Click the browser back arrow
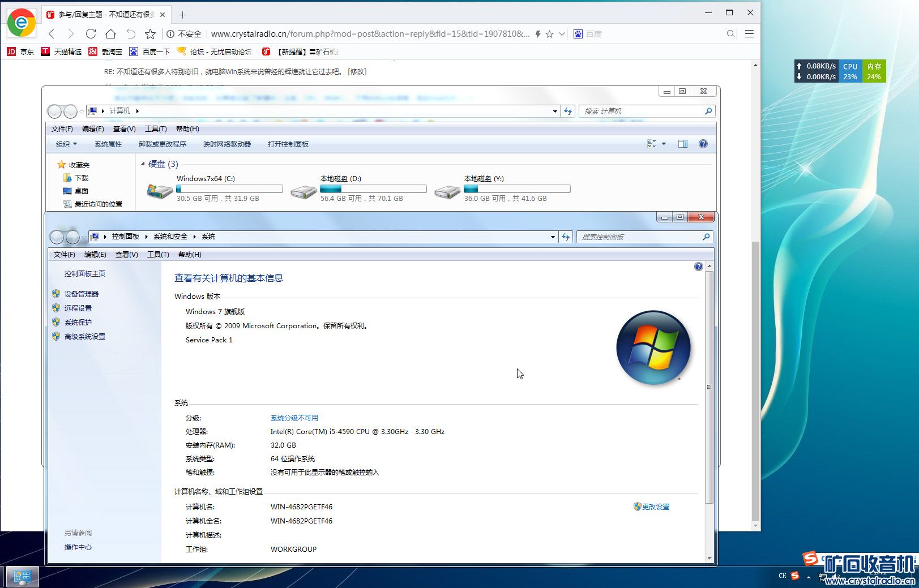Screen dimensions: 919x588 52,34
